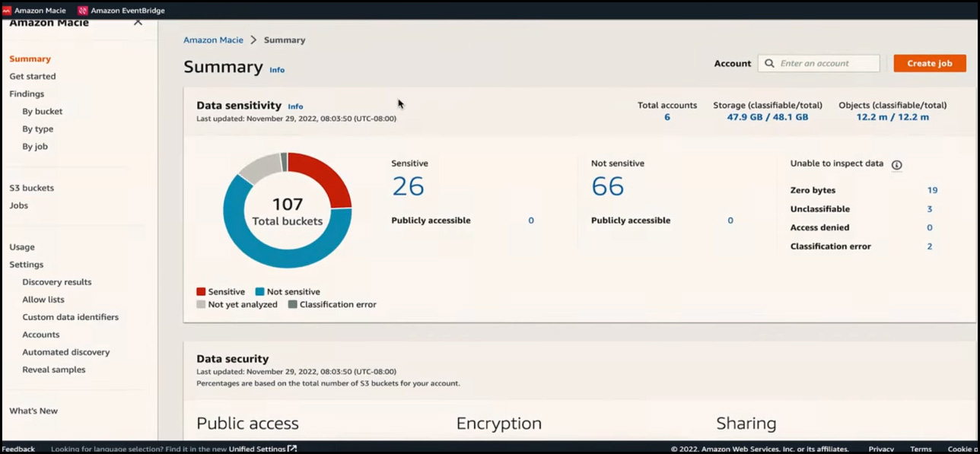Image resolution: width=980 pixels, height=454 pixels.
Task: Click the Not sensitive publicly accessible count 0
Action: (x=730, y=221)
